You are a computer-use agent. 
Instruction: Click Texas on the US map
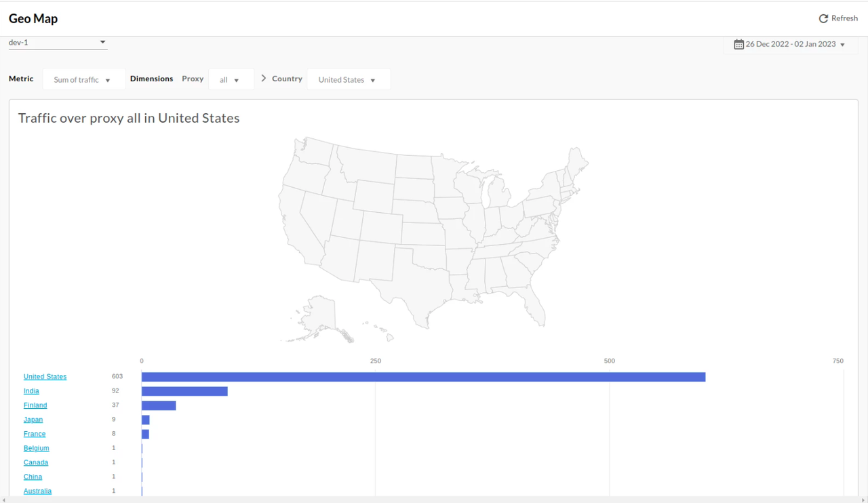[414, 285]
